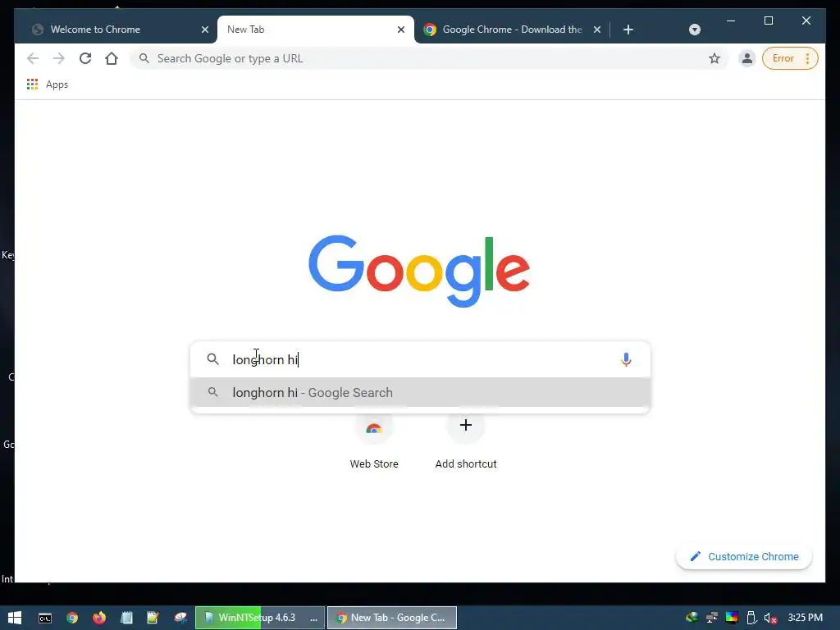Open the paint palette taskbar icon
The height and width of the screenshot is (630, 840).
point(180,619)
